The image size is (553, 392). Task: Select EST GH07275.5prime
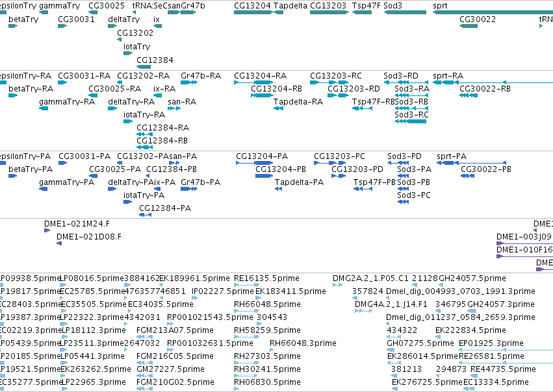click(x=391, y=350)
